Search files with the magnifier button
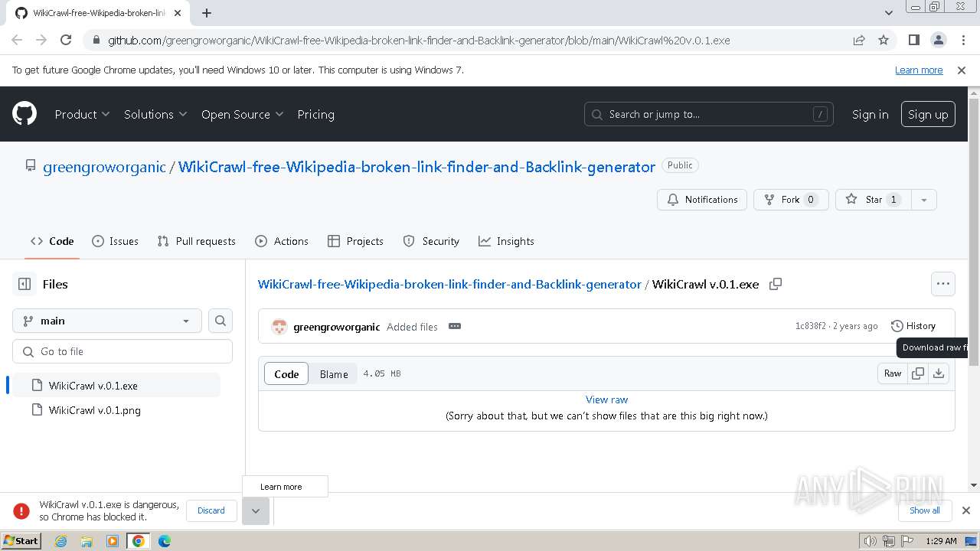This screenshot has width=980, height=551. [220, 321]
